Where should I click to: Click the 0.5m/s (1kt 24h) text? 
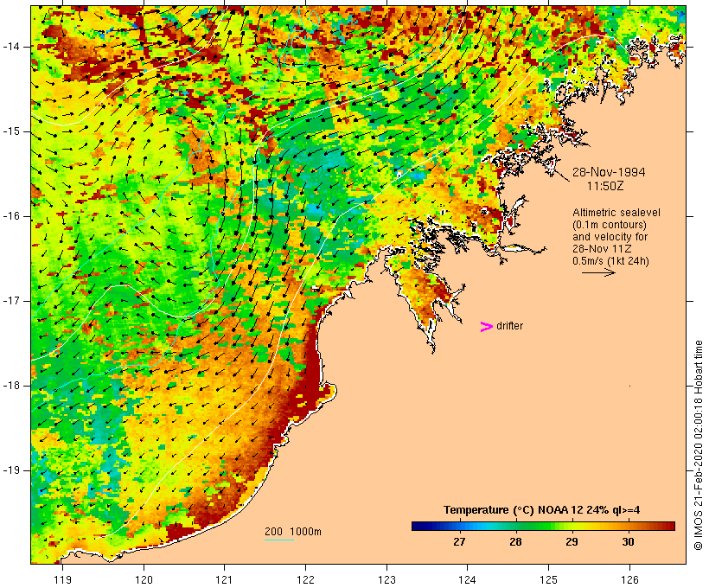610,261
